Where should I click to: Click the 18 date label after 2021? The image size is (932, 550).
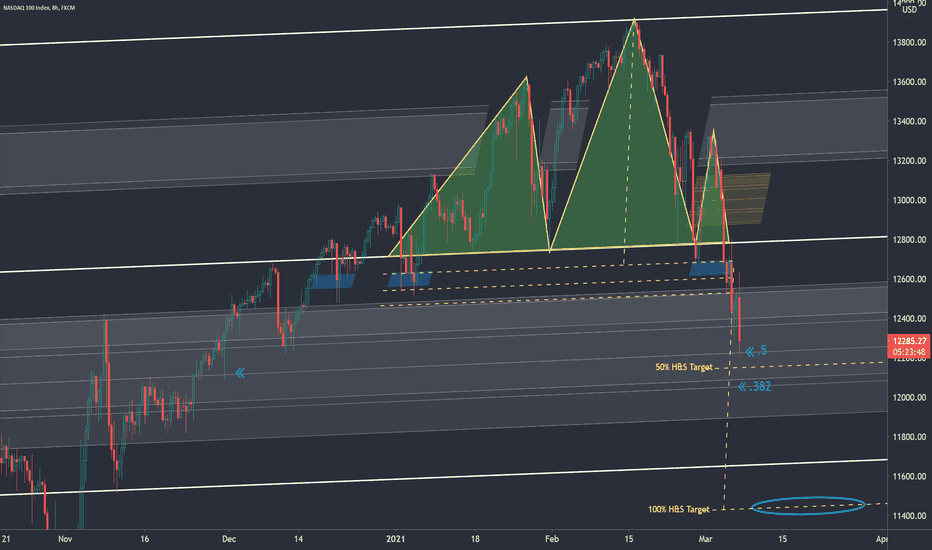(475, 539)
